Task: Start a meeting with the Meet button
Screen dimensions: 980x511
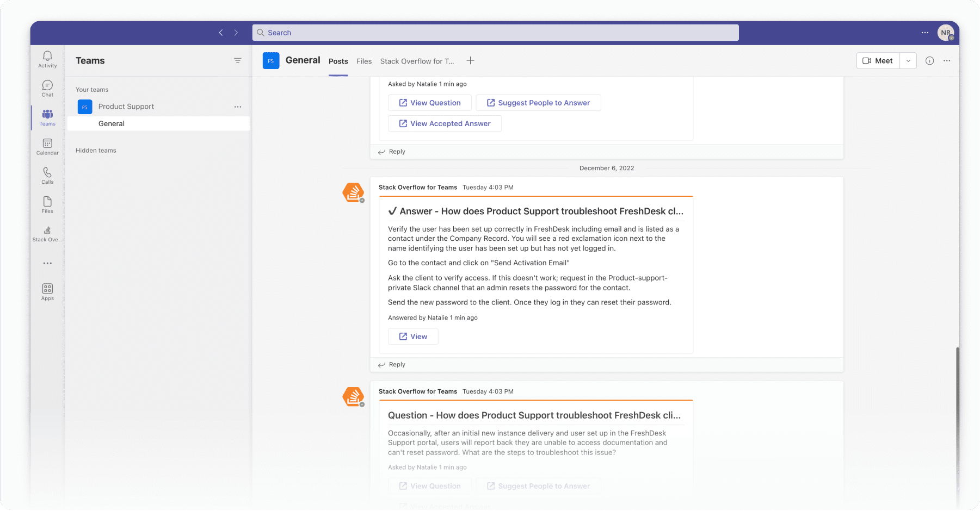Action: click(x=878, y=60)
